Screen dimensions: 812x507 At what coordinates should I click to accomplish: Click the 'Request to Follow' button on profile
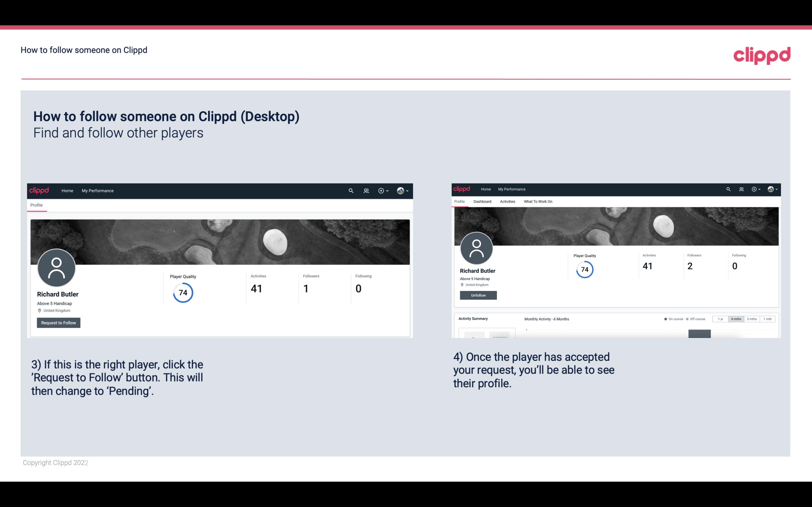[x=58, y=323]
